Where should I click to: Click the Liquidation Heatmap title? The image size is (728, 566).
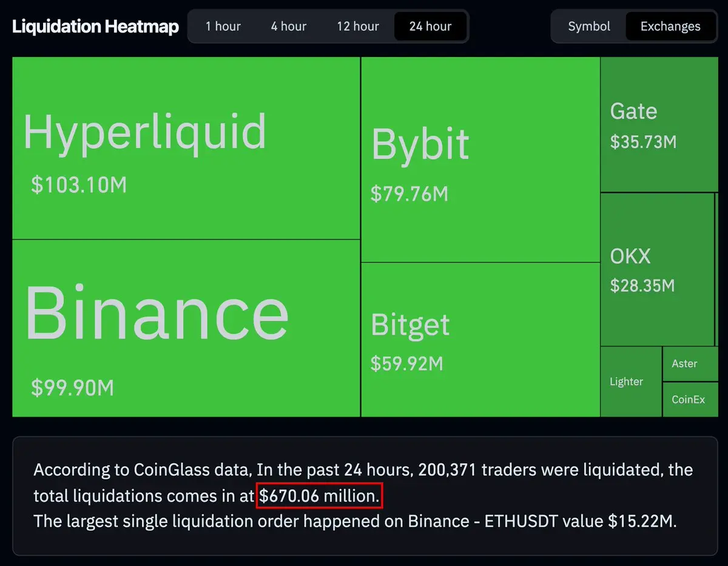point(95,27)
